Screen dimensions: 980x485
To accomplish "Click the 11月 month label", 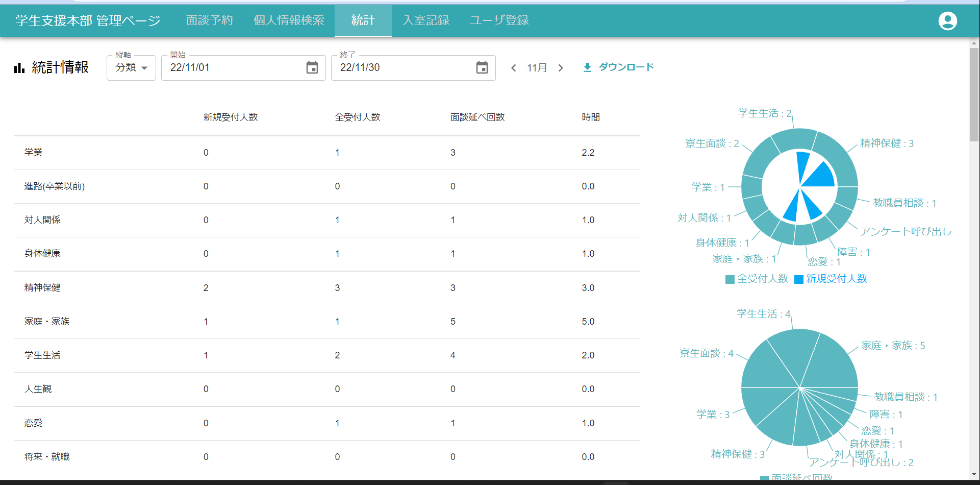I will 537,68.
